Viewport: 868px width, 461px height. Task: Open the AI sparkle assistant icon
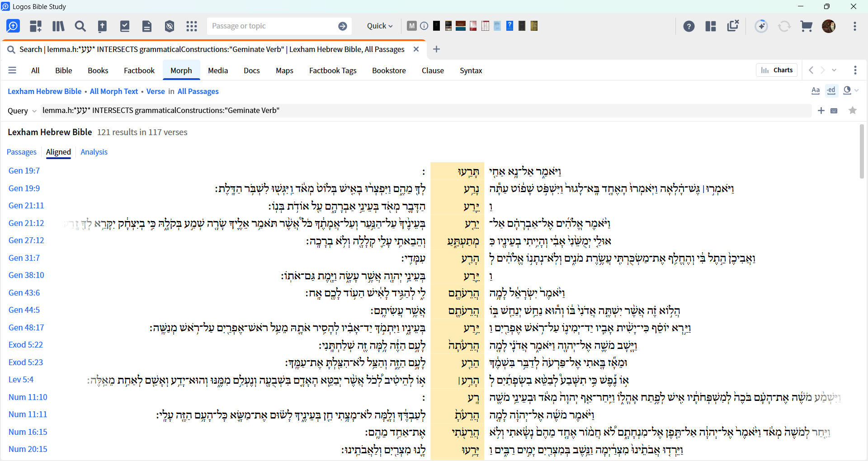(x=762, y=26)
